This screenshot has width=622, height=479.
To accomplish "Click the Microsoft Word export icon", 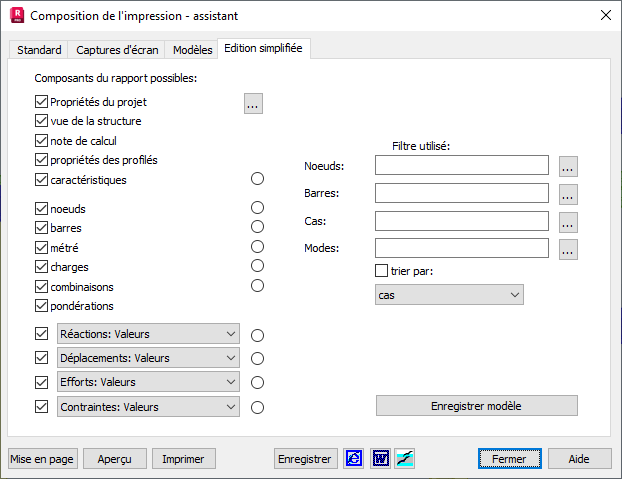I will [x=380, y=459].
